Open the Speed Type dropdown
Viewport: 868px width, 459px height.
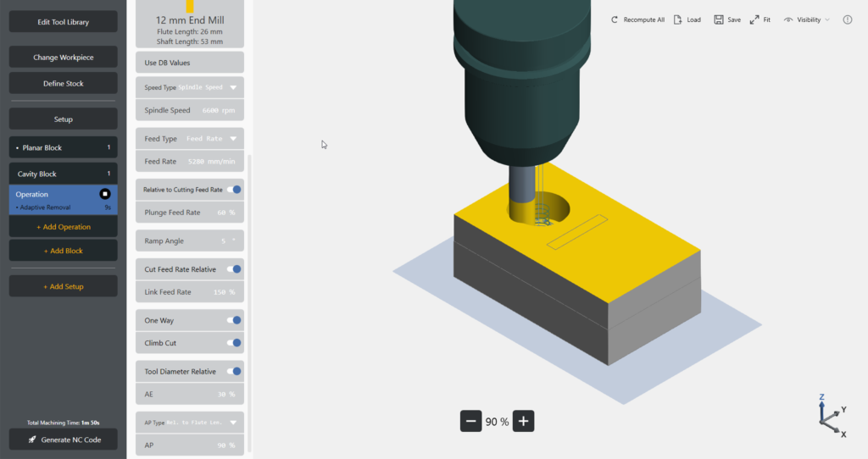(233, 87)
